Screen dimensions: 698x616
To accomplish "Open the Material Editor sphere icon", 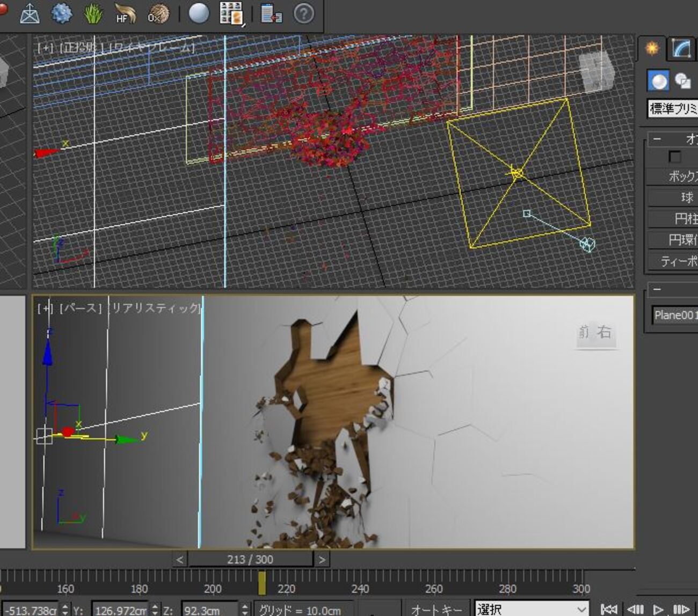I will (199, 13).
